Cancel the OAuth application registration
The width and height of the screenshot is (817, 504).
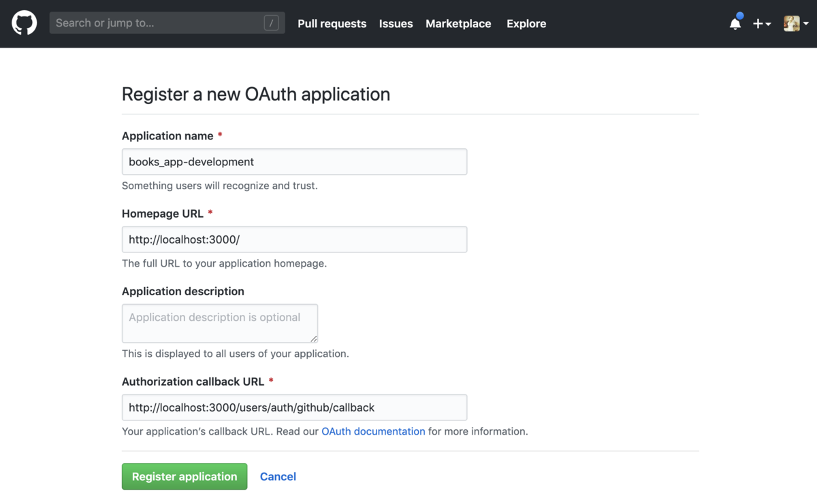click(x=278, y=477)
